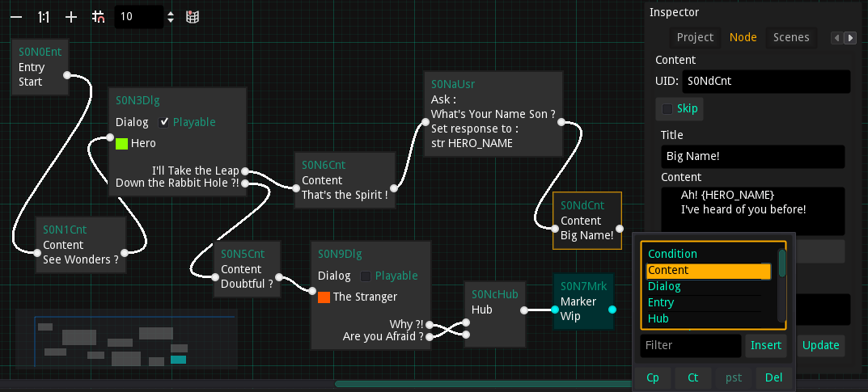The image size is (868, 392).
Task: Toggle the minimap icon in the toolbar
Action: (x=192, y=17)
